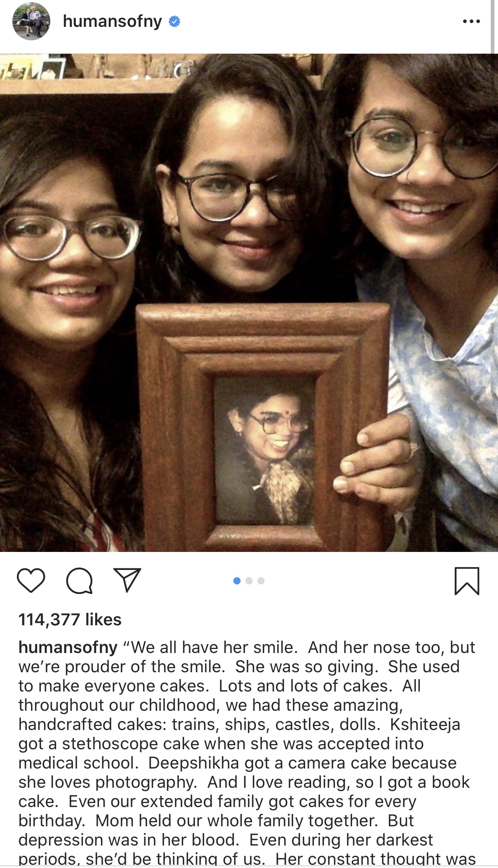This screenshot has height=868, width=498.
Task: Tap the humansofny username in the header
Action: [112, 21]
